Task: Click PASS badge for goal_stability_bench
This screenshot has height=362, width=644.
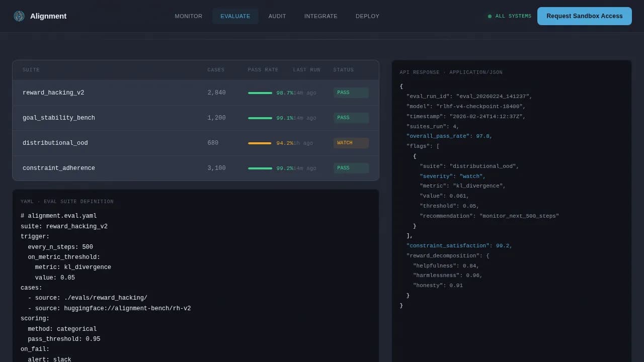Action: [x=351, y=118]
